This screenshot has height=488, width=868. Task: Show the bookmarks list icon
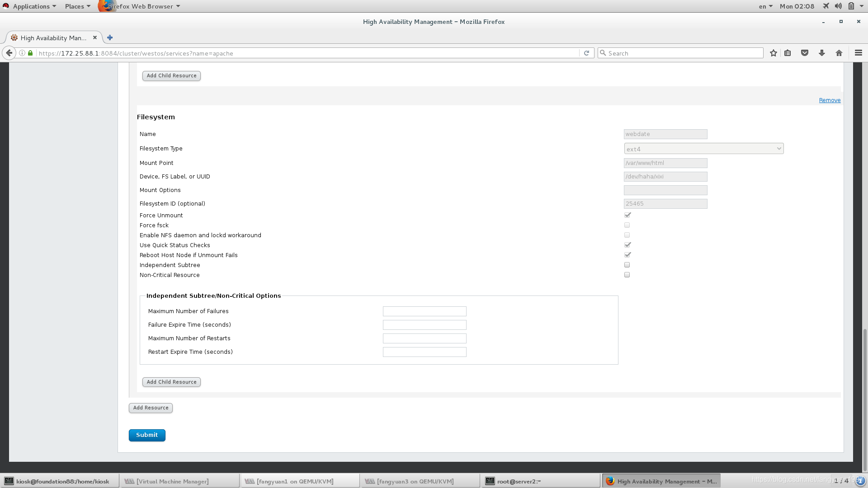(x=788, y=53)
